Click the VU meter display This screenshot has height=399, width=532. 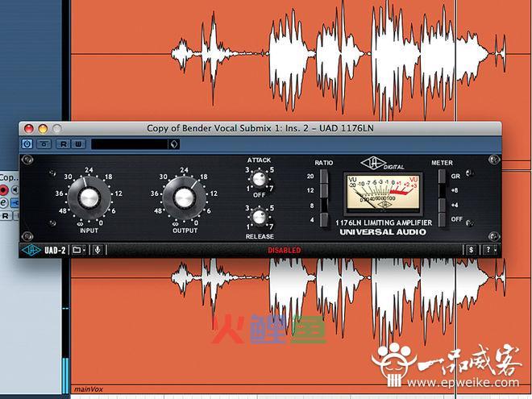[384, 193]
